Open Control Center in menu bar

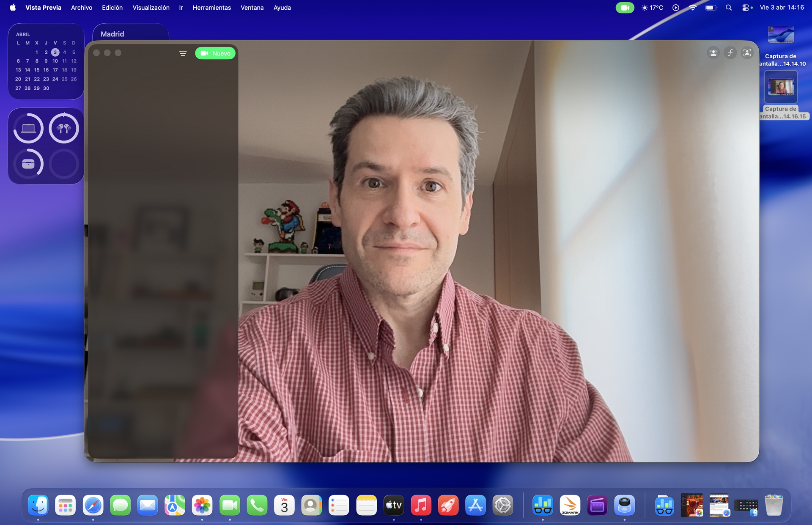click(746, 8)
